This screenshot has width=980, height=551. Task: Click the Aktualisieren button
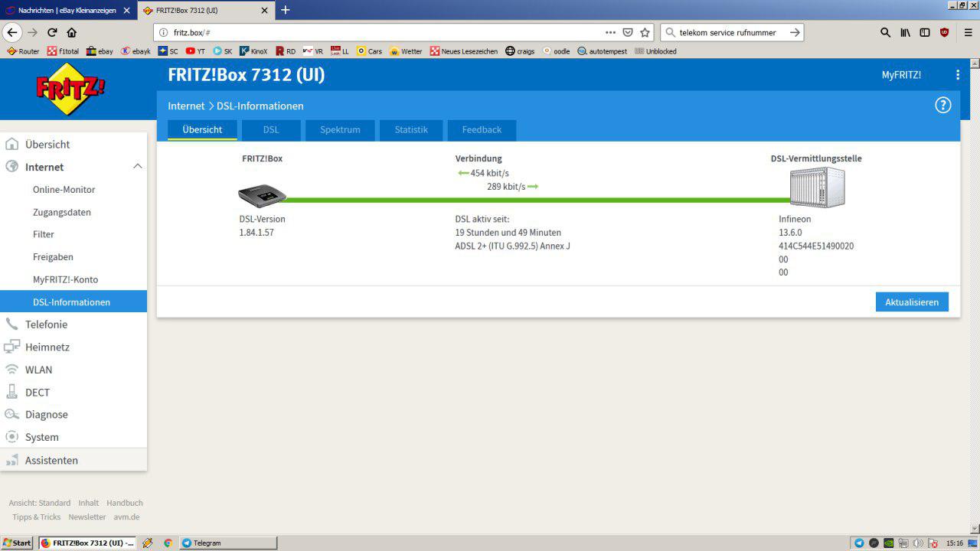[912, 302]
